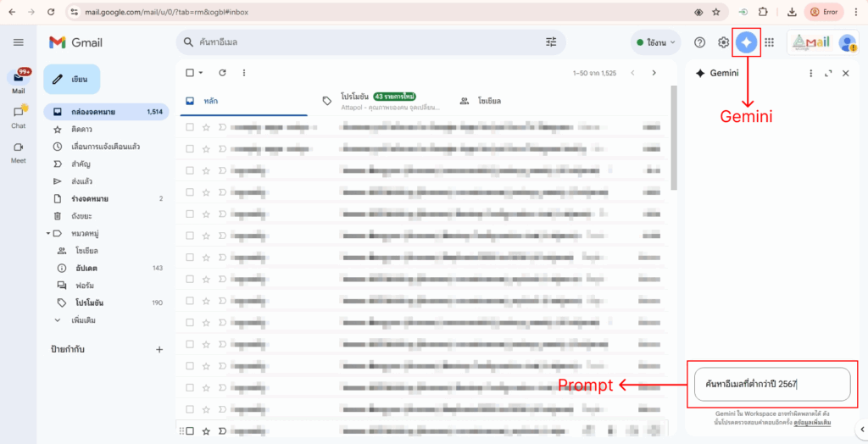The image size is (868, 444).
Task: Open search filter options icon
Action: (551, 42)
